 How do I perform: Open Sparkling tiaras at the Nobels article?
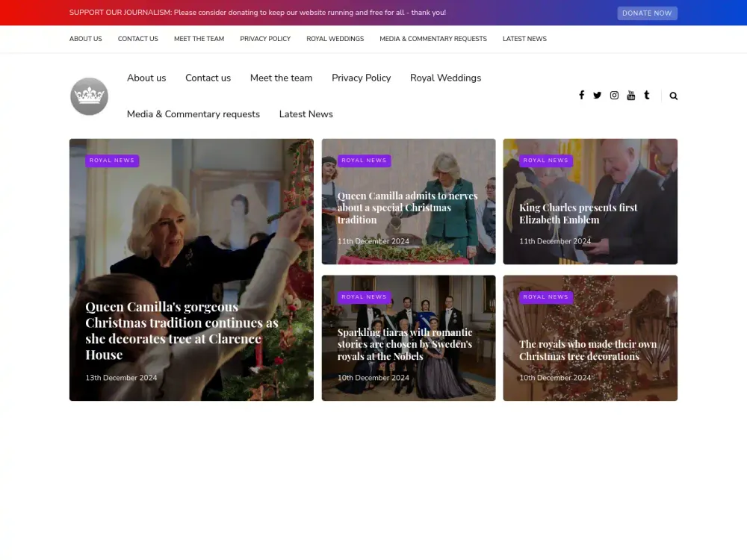404,344
